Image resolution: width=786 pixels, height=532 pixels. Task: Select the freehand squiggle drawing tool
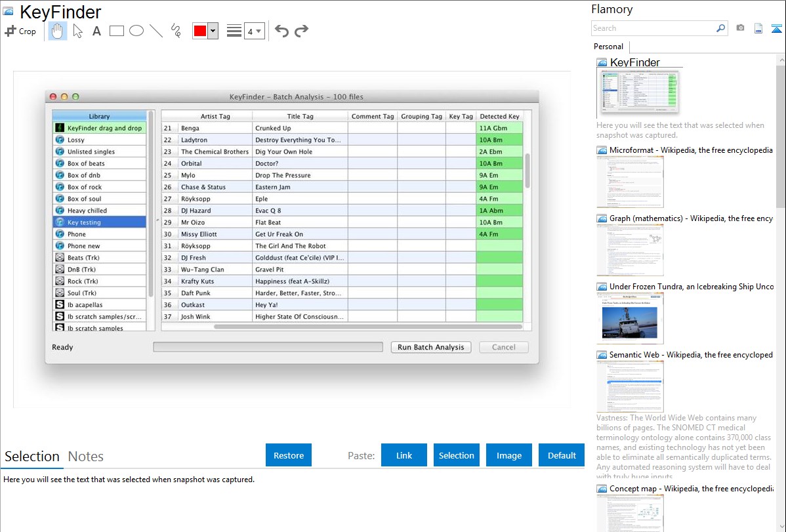(x=175, y=31)
